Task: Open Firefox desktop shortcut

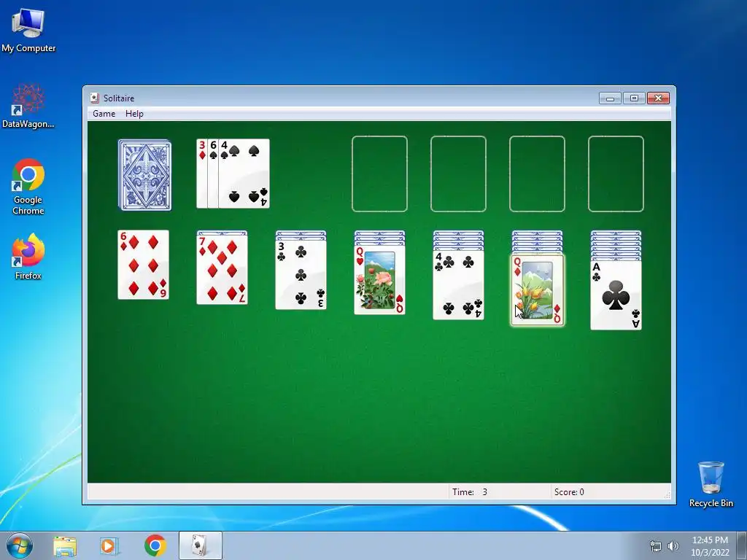Action: tap(28, 257)
